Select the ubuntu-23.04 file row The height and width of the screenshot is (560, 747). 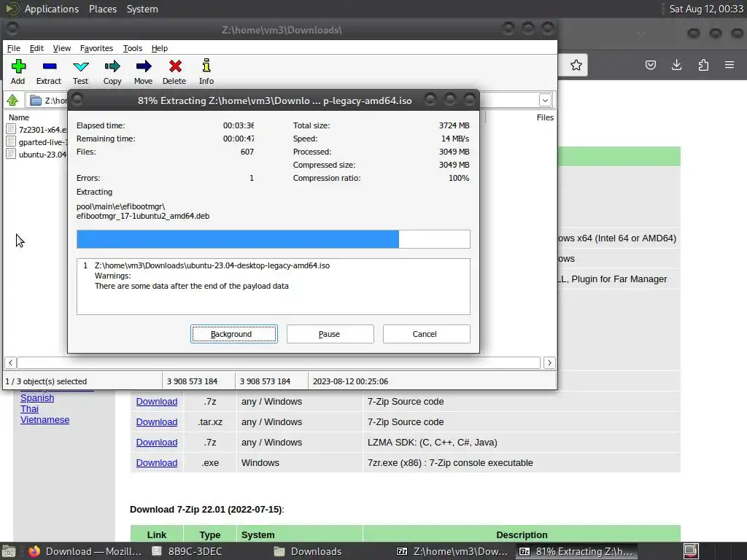click(x=37, y=155)
